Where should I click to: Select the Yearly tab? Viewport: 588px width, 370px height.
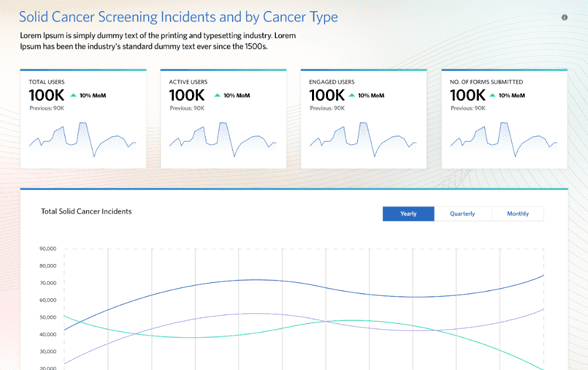click(408, 214)
